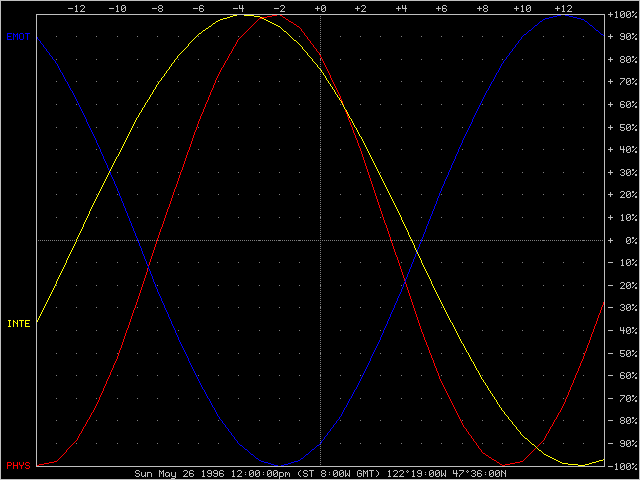Click the + 30% scale label
The image size is (640, 480).
pos(622,172)
